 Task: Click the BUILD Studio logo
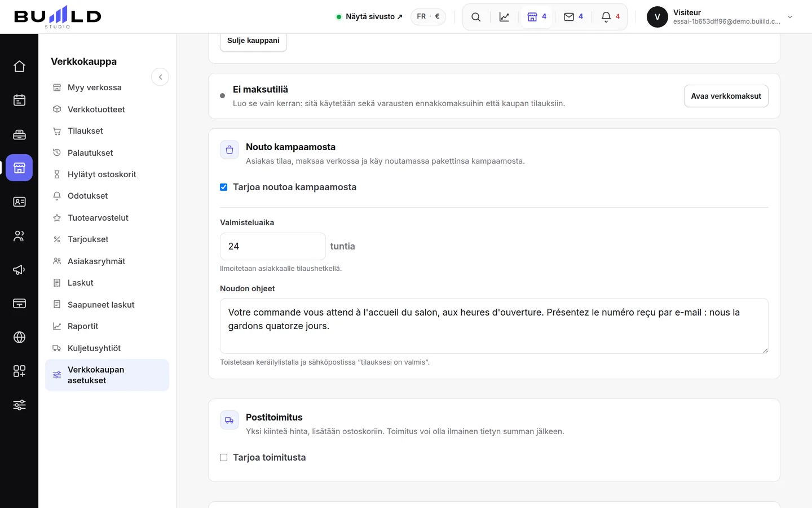click(x=58, y=17)
